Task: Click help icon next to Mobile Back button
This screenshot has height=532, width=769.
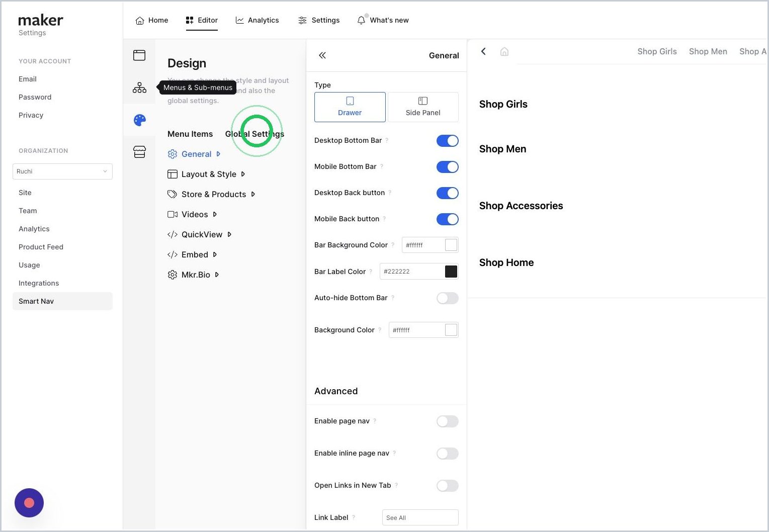Action: tap(384, 219)
